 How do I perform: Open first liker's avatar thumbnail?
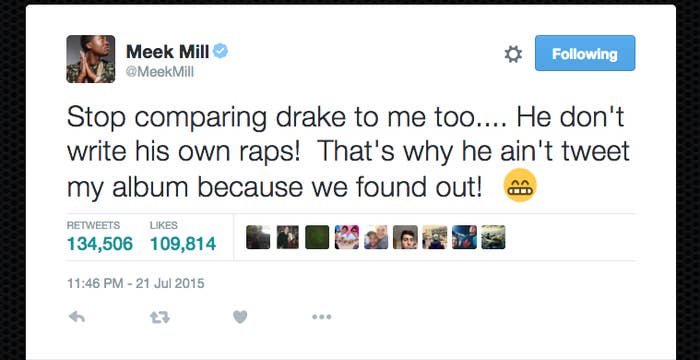coord(258,237)
